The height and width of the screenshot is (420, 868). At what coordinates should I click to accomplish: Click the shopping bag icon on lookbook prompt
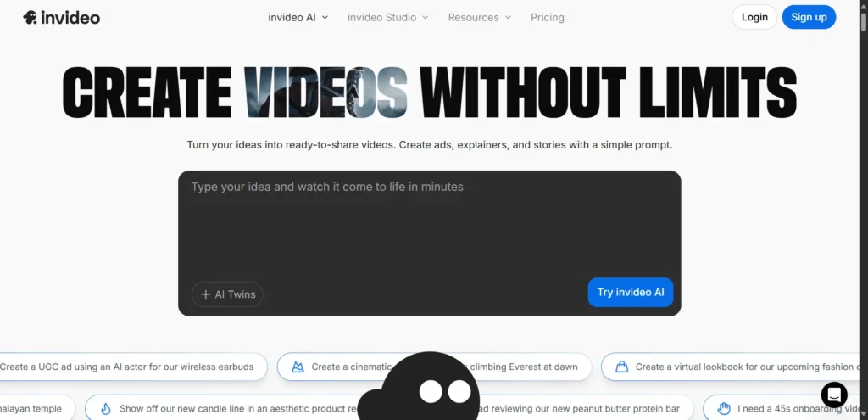coord(622,367)
